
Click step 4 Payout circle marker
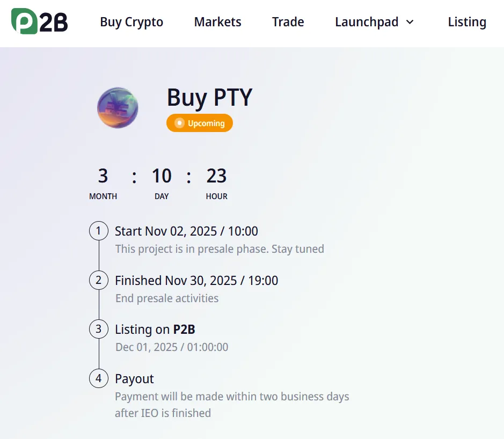point(98,378)
